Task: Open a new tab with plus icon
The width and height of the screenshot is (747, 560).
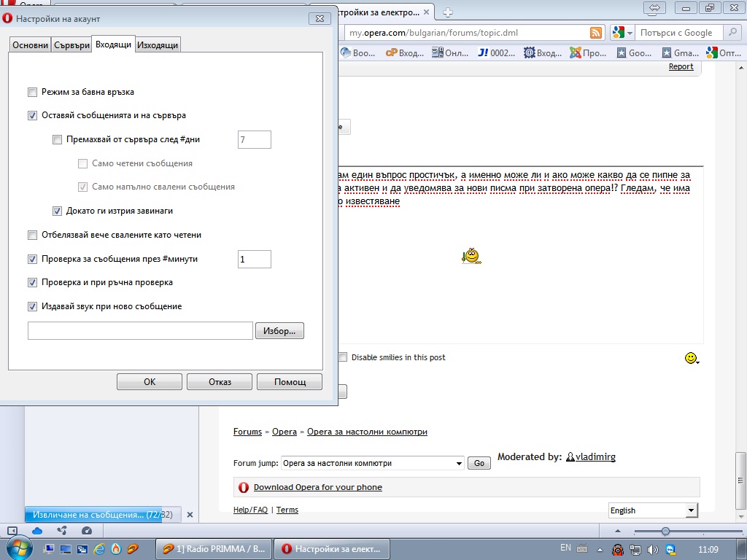Action: coord(448,12)
